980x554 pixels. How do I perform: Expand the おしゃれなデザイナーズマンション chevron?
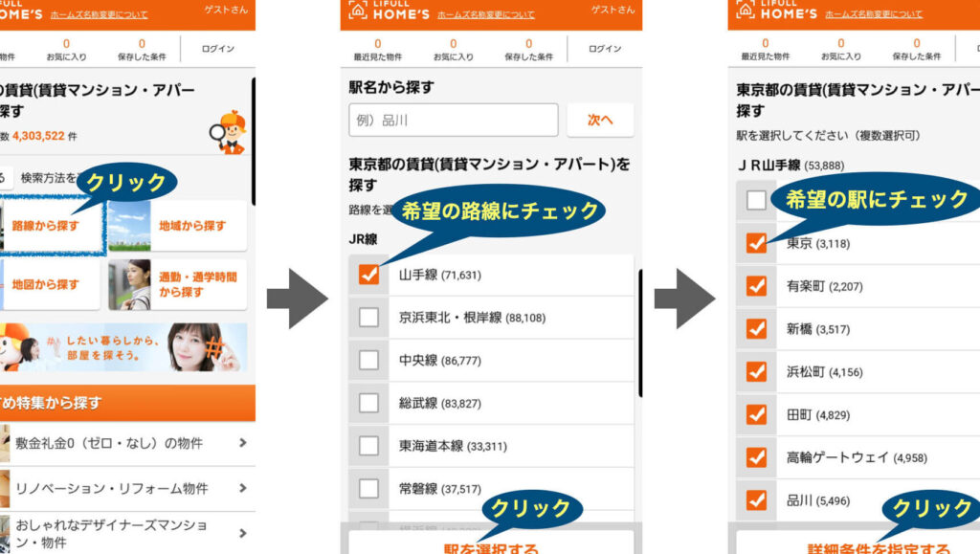point(242,533)
